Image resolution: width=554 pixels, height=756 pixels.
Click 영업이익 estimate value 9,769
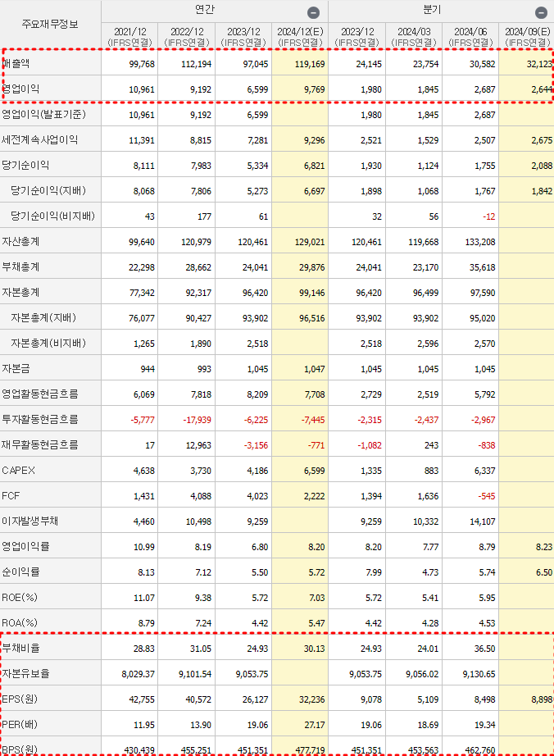pos(314,89)
